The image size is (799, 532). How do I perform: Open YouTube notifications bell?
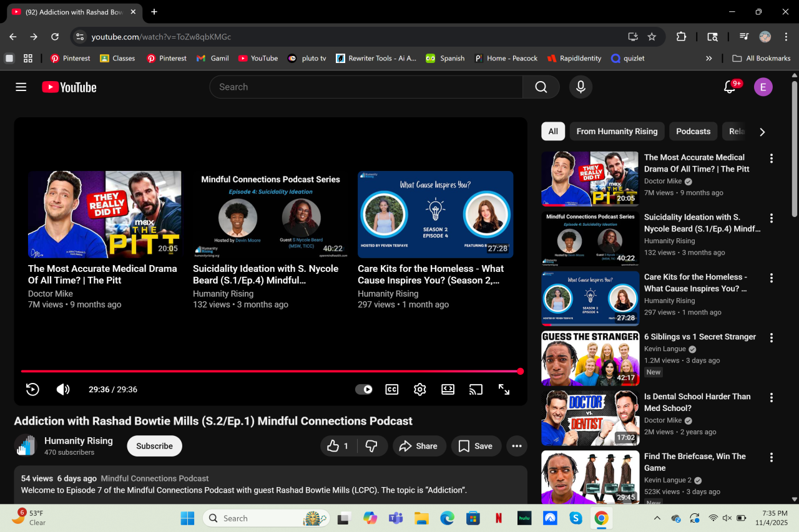729,87
